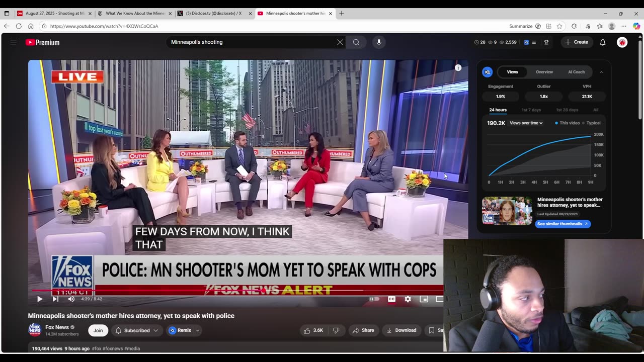Toggle the autoplay switch
Image resolution: width=644 pixels, height=362 pixels.
pyautogui.click(x=374, y=299)
